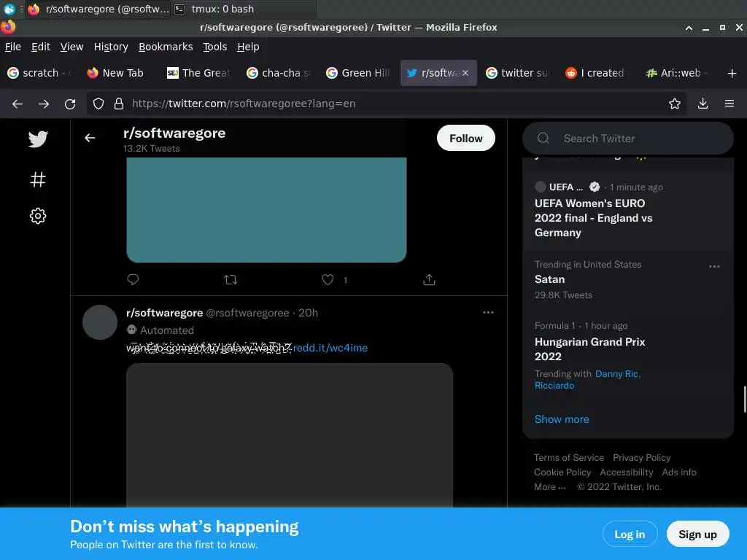
Task: Bookmark this page with the star icon
Action: (x=675, y=104)
